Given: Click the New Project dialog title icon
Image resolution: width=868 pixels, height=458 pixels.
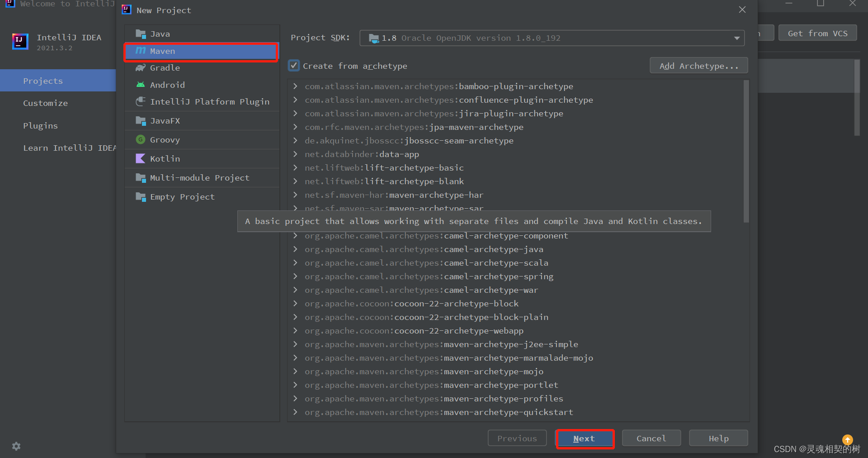Looking at the screenshot, I should [127, 10].
